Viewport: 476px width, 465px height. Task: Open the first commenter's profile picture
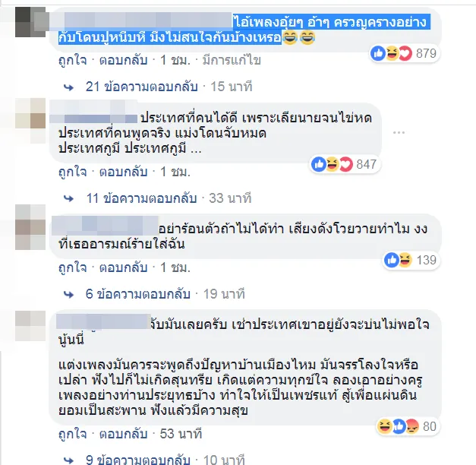(30, 22)
